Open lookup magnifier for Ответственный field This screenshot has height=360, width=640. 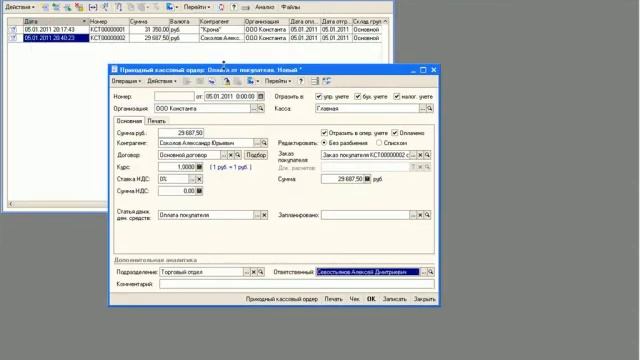431,272
